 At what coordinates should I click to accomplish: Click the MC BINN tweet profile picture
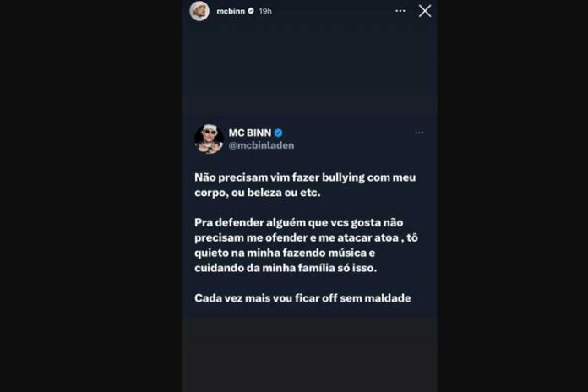click(210, 139)
